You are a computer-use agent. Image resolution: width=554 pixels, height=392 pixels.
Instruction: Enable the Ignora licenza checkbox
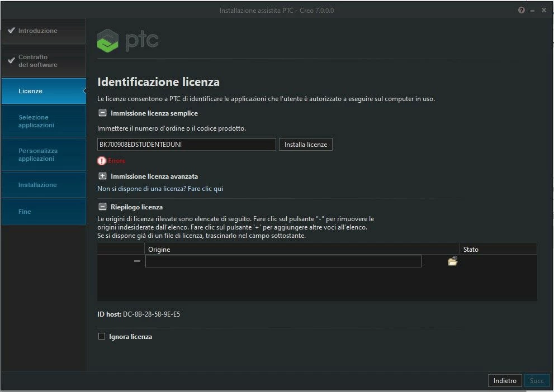[x=102, y=336]
